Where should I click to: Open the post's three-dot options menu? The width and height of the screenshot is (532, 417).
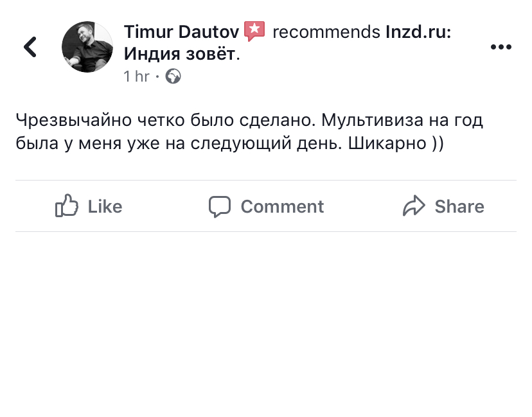(501, 47)
